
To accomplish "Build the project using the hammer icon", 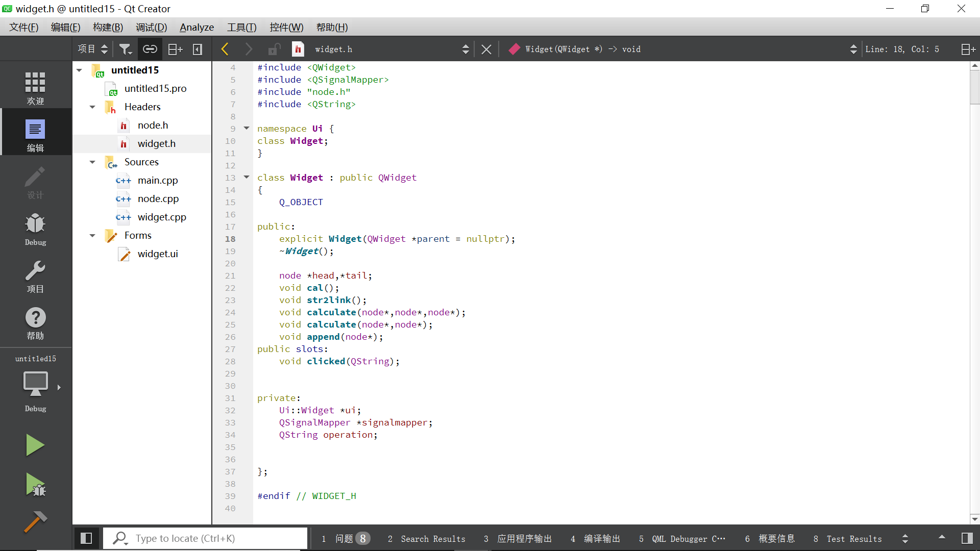I will click(35, 521).
